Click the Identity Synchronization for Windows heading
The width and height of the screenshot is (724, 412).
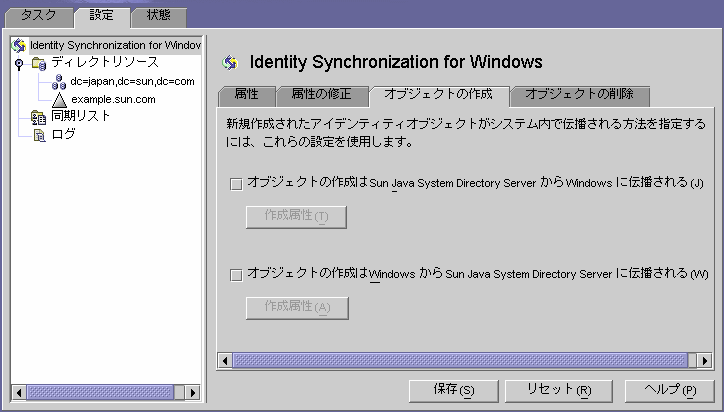(x=396, y=62)
